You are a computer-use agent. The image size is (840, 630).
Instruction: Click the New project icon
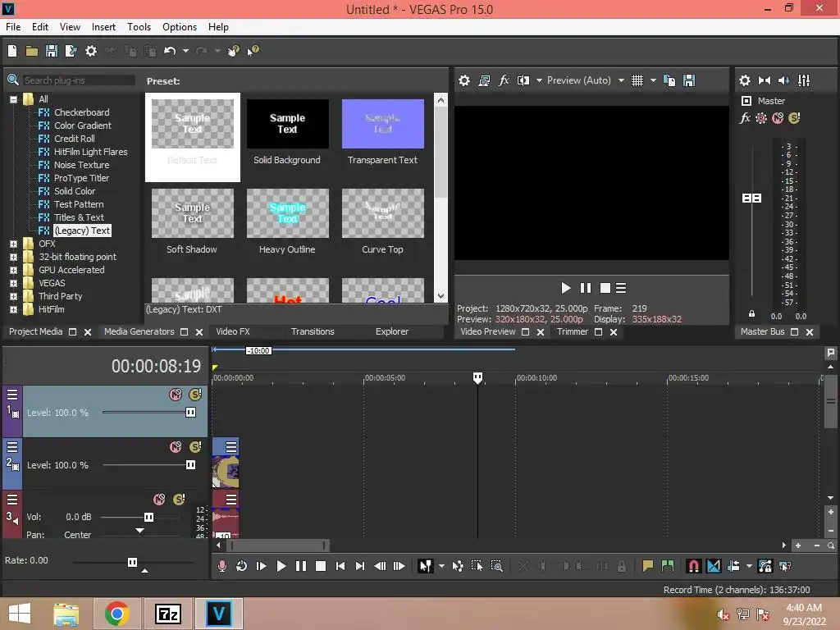click(12, 51)
